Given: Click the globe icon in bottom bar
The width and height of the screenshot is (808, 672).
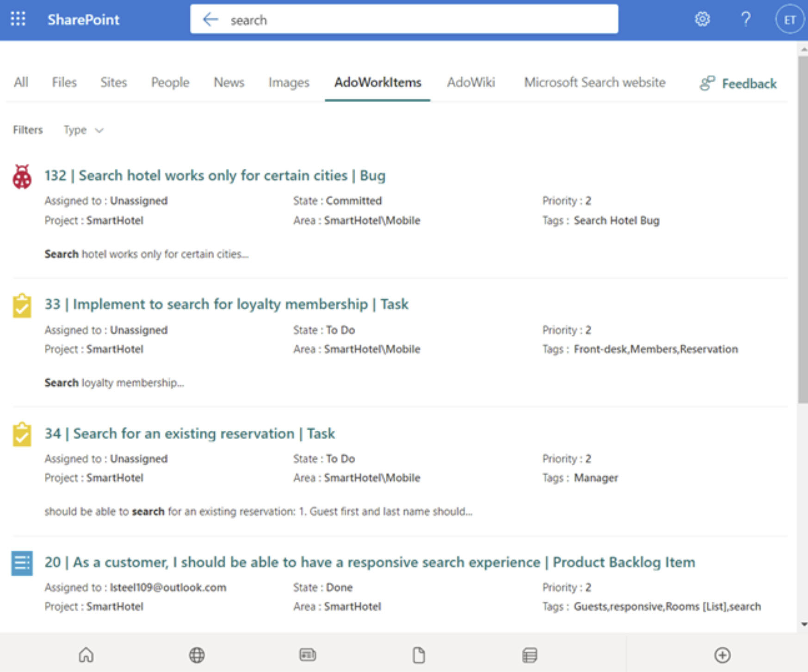Looking at the screenshot, I should tap(197, 654).
